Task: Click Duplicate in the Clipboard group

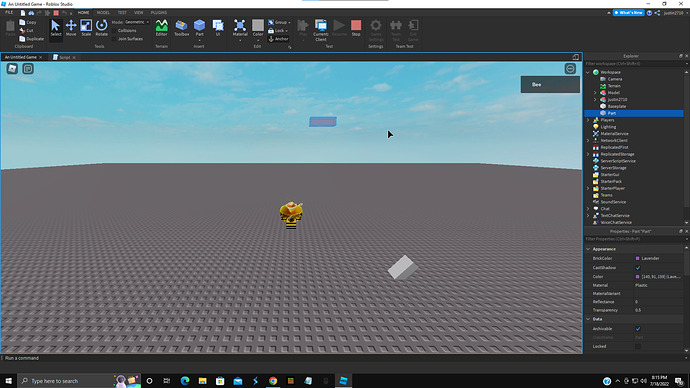Action: (31, 39)
